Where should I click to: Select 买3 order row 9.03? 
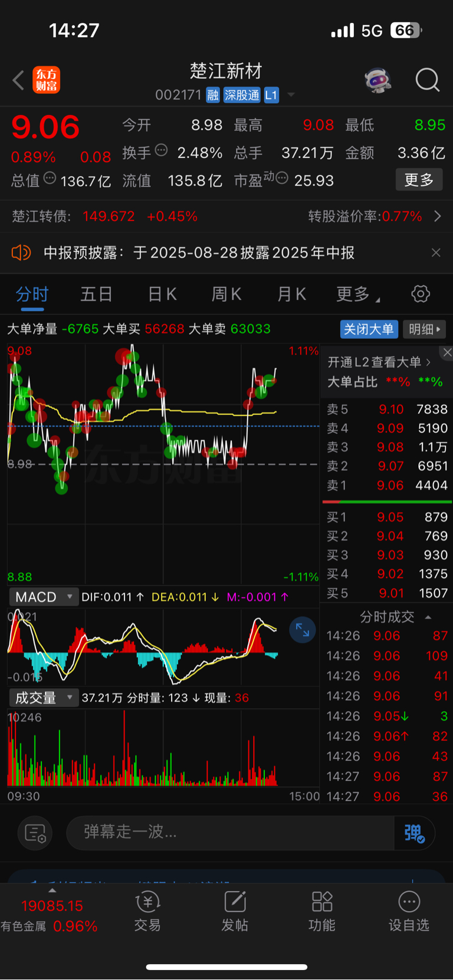387,555
